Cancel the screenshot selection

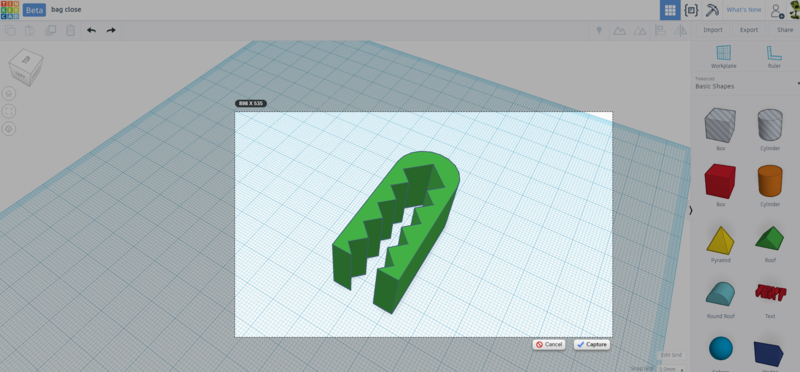pos(549,344)
